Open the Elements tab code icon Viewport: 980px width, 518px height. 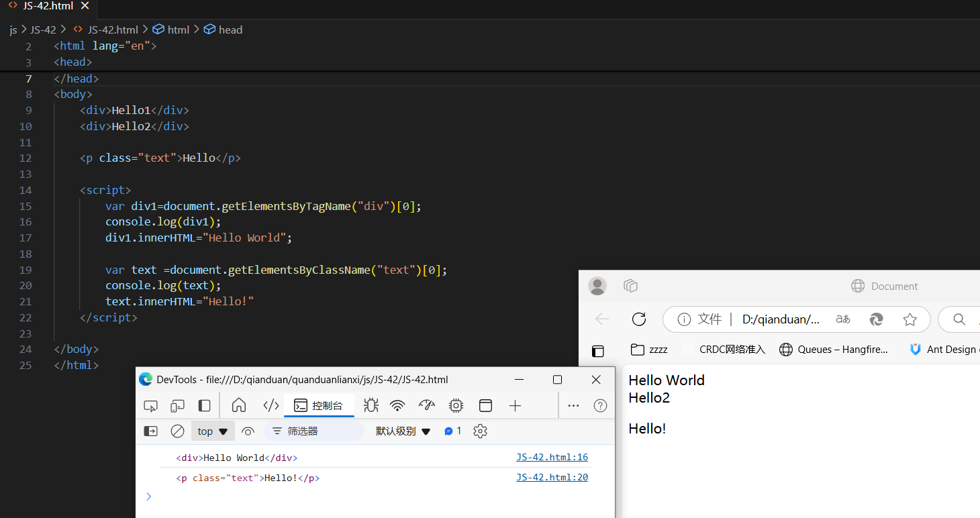pyautogui.click(x=271, y=405)
